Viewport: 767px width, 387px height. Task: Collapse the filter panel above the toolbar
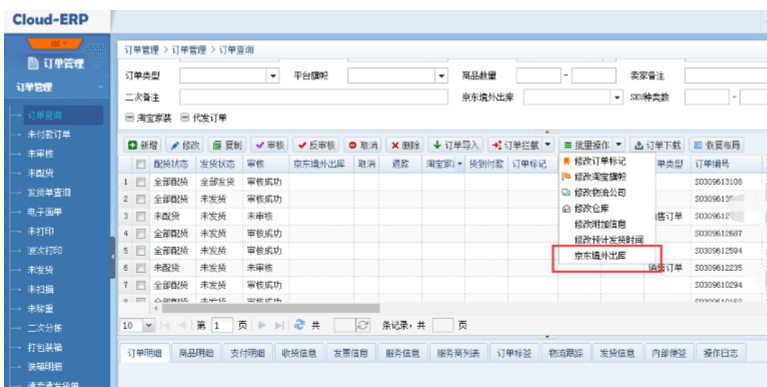547,132
